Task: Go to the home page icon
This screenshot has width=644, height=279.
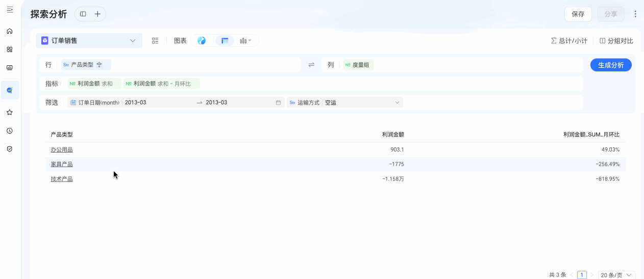Action: tap(10, 31)
